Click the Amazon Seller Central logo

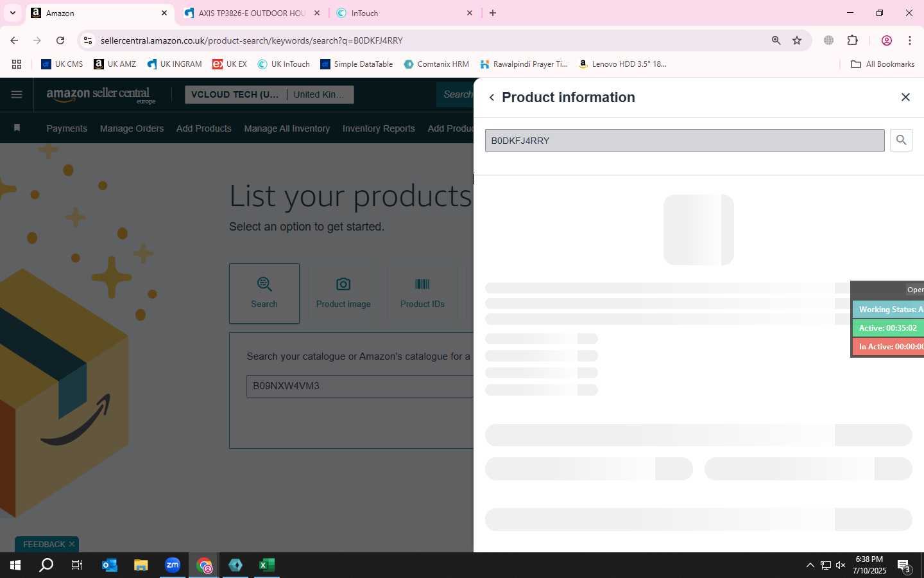pos(101,95)
